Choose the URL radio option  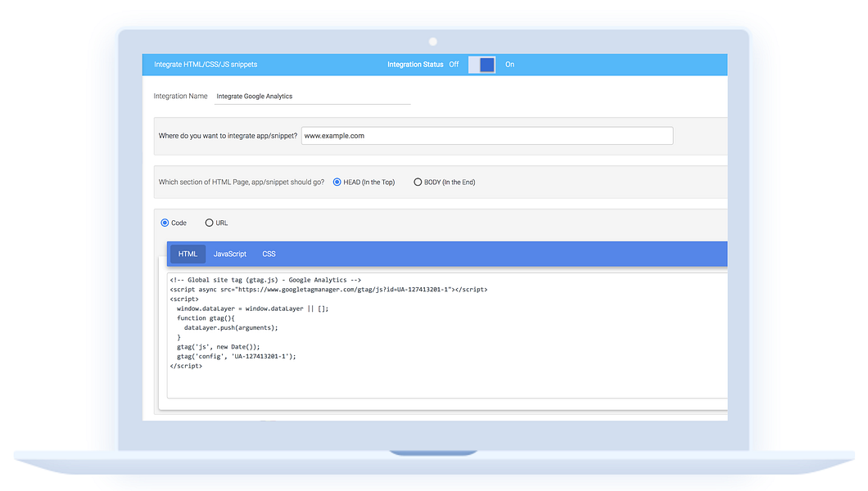209,223
